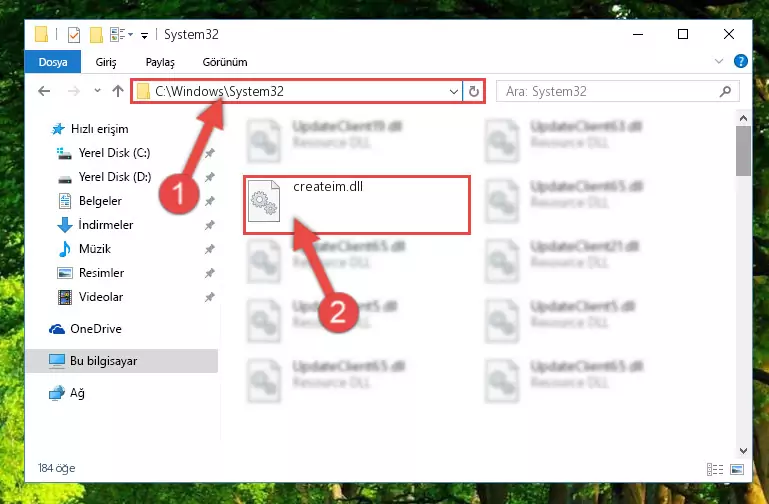The height and width of the screenshot is (504, 769).
Task: Expand the address bar history dropdown
Action: 454,91
